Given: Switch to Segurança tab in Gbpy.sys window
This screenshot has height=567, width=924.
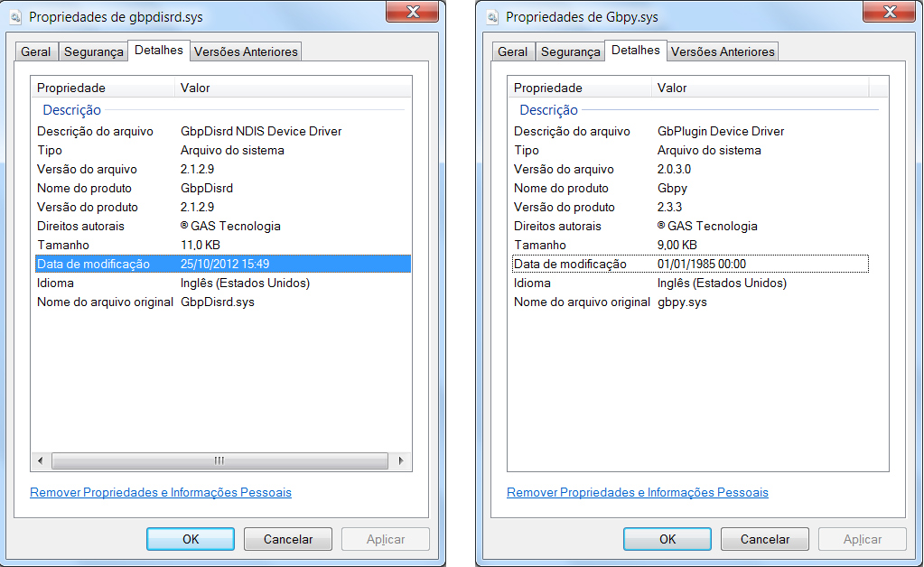Looking at the screenshot, I should pyautogui.click(x=570, y=52).
